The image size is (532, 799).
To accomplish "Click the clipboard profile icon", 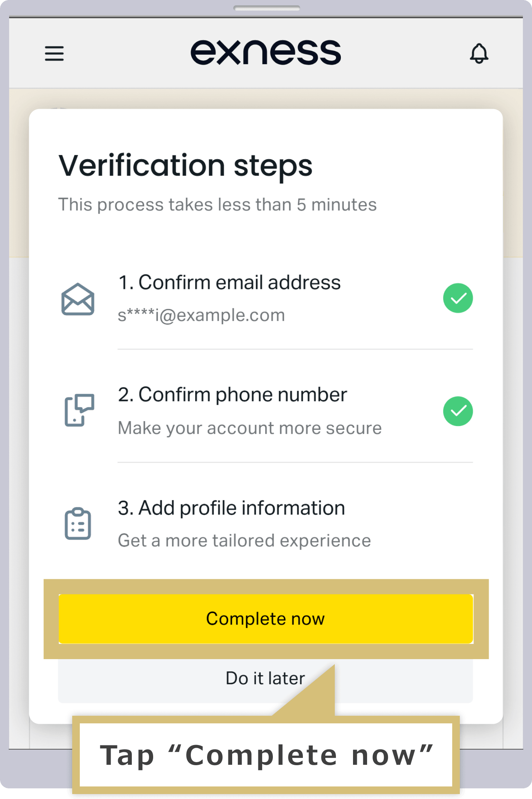I will [x=78, y=523].
